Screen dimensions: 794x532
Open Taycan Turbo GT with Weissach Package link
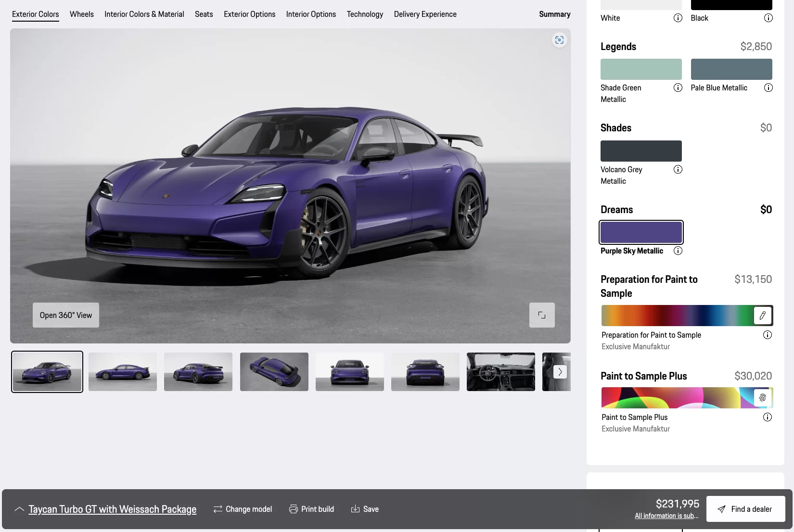pos(113,509)
